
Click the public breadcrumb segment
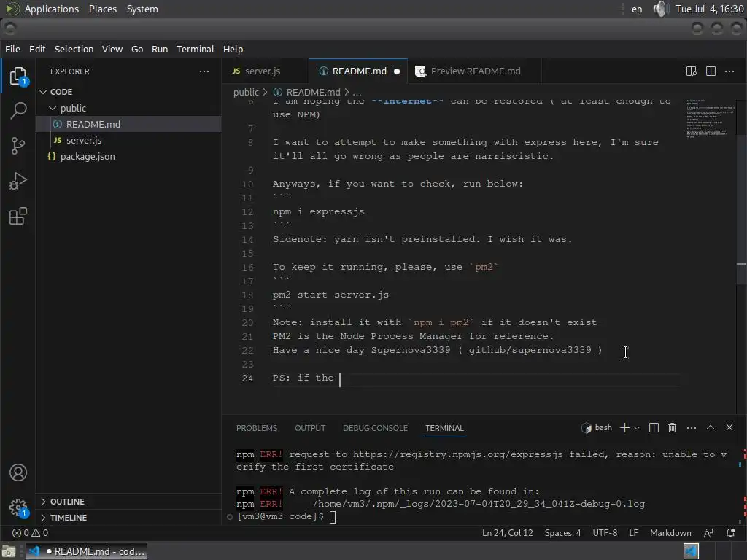246,93
